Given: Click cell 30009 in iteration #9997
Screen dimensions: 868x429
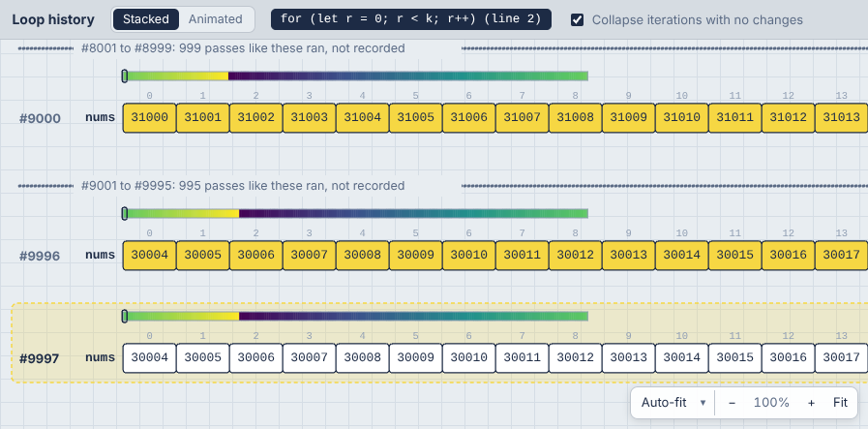Looking at the screenshot, I should tap(416, 358).
